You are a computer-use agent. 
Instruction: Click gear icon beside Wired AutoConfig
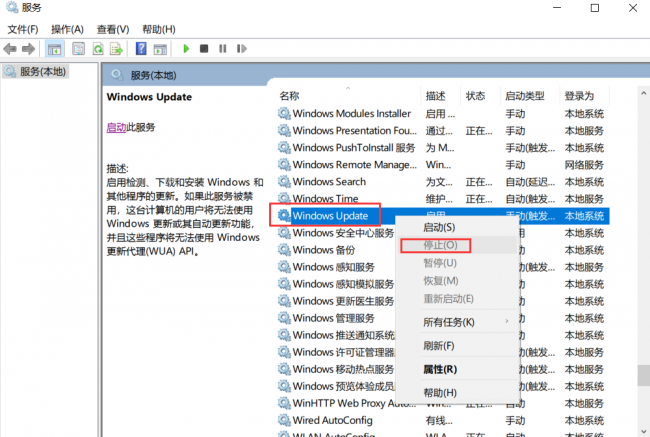pyautogui.click(x=284, y=420)
